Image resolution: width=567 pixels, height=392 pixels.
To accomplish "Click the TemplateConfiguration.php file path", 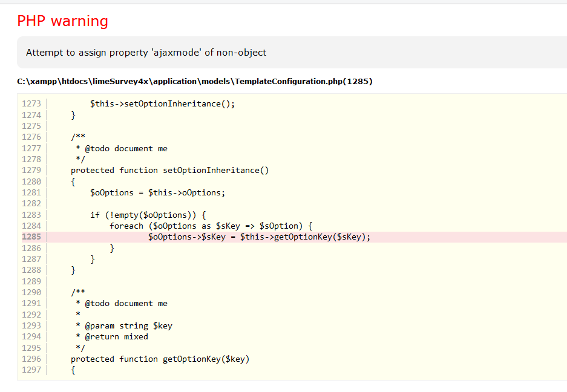I will tap(194, 81).
